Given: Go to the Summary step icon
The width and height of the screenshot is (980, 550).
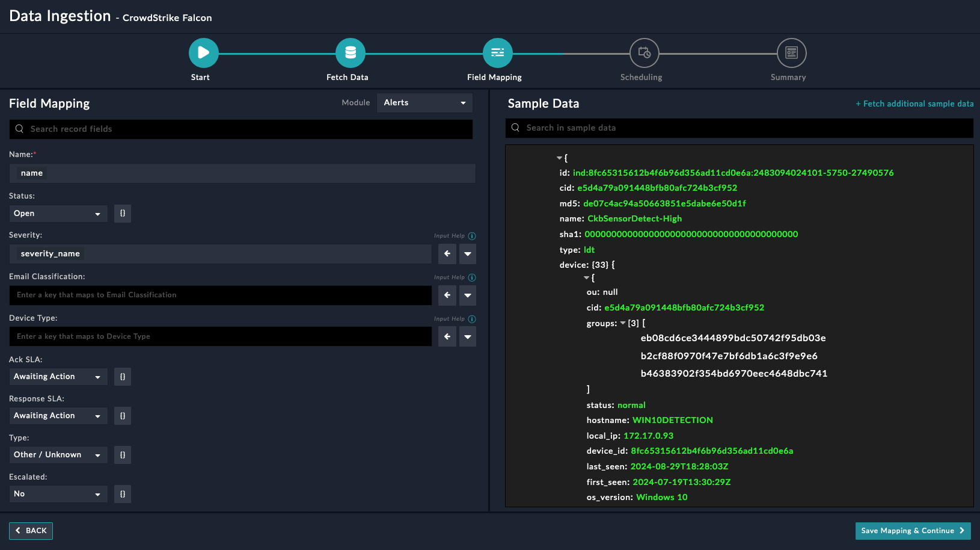Looking at the screenshot, I should (x=791, y=53).
